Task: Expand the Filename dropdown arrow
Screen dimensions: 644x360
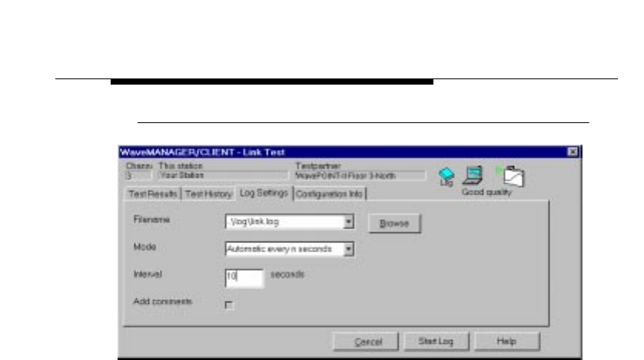Action: pyautogui.click(x=348, y=222)
